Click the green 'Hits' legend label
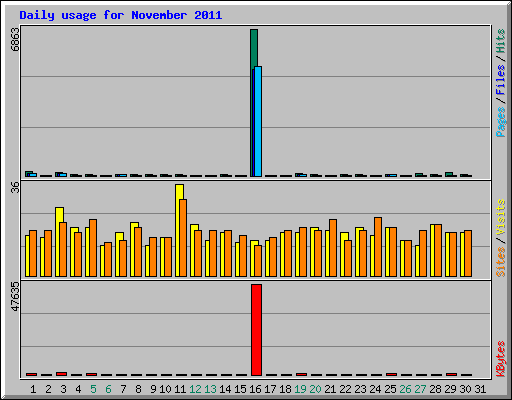The height and width of the screenshot is (400, 512). click(501, 41)
